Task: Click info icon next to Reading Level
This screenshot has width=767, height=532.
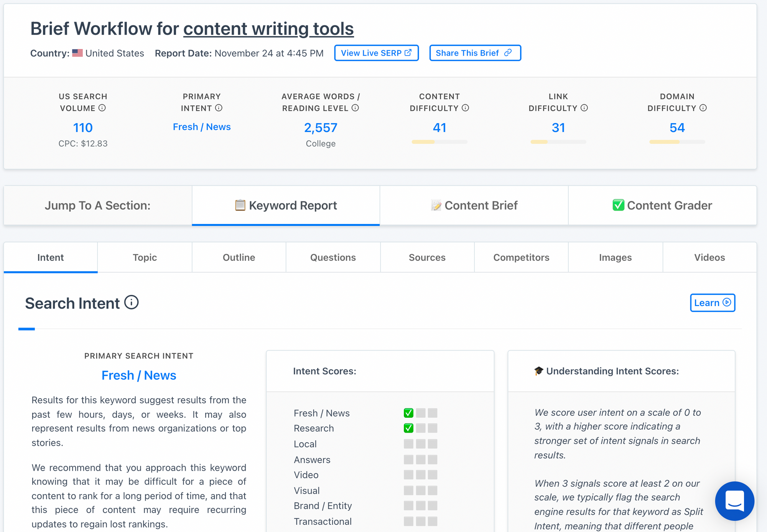Action: 355,108
